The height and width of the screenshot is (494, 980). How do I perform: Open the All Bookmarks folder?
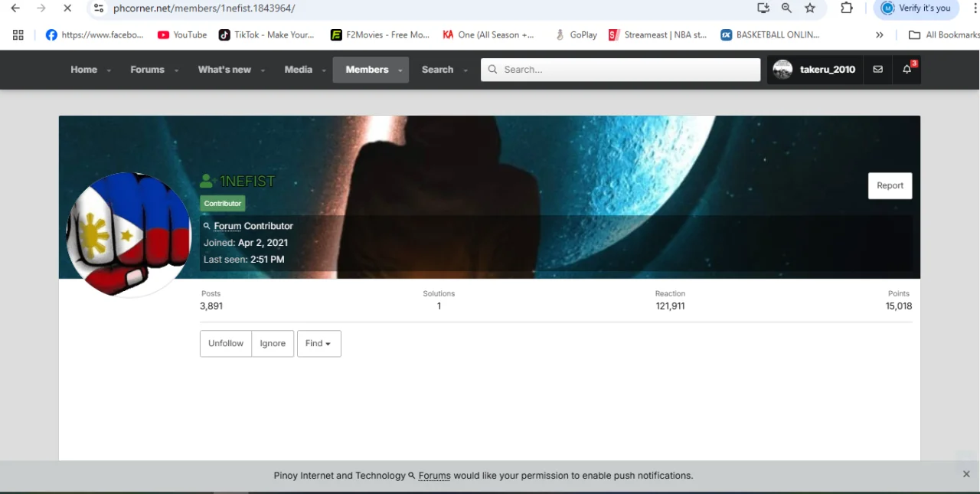pyautogui.click(x=943, y=34)
